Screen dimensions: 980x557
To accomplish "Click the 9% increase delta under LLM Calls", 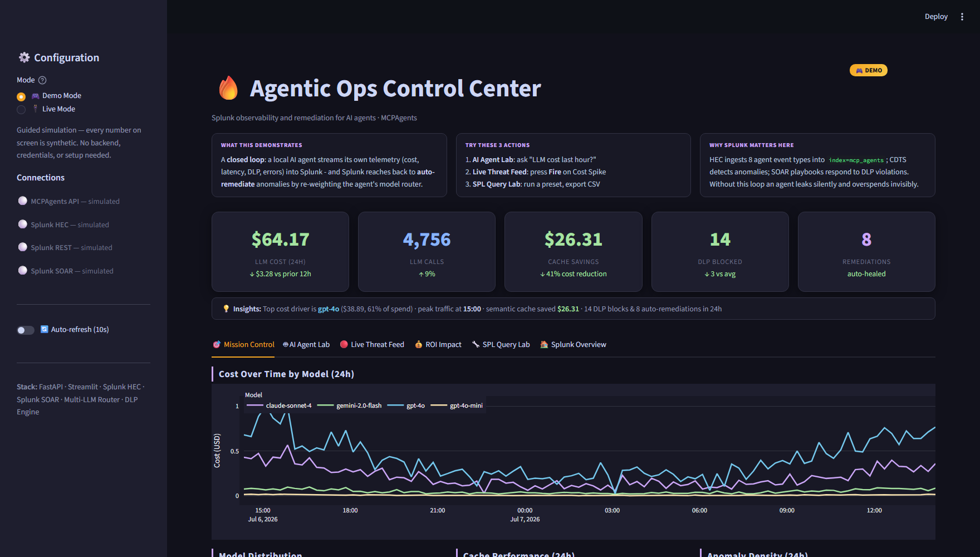I will 427,274.
